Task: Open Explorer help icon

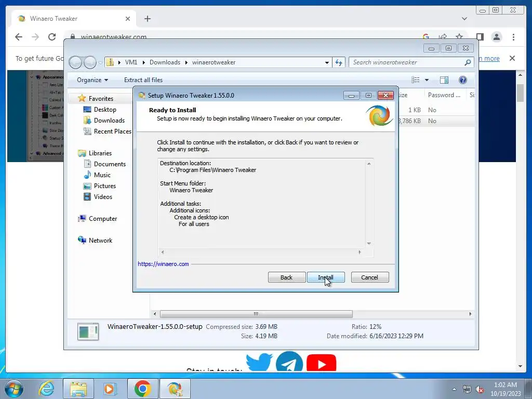Action: (463, 79)
